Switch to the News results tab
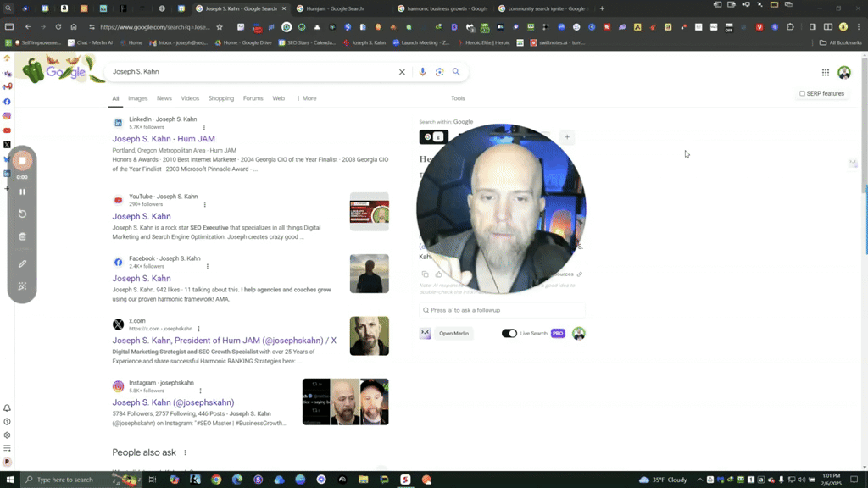The height and width of the screenshot is (488, 868). point(164,98)
